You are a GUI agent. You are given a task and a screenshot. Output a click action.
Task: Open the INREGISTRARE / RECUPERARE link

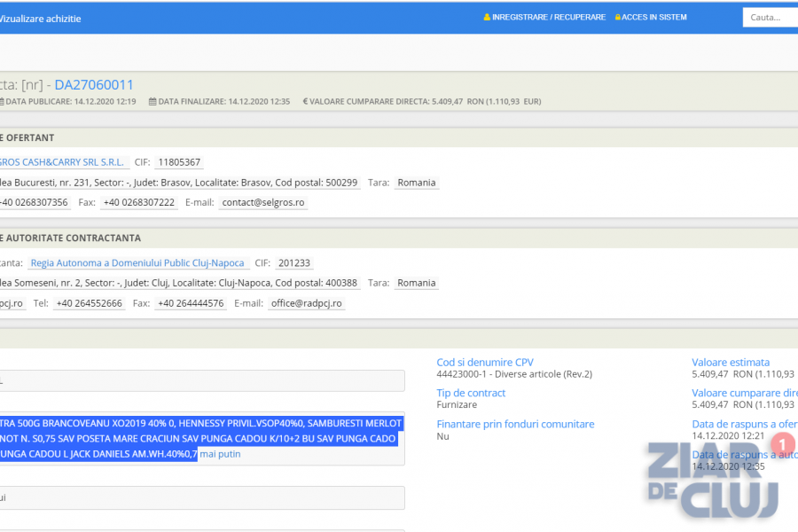(x=549, y=18)
